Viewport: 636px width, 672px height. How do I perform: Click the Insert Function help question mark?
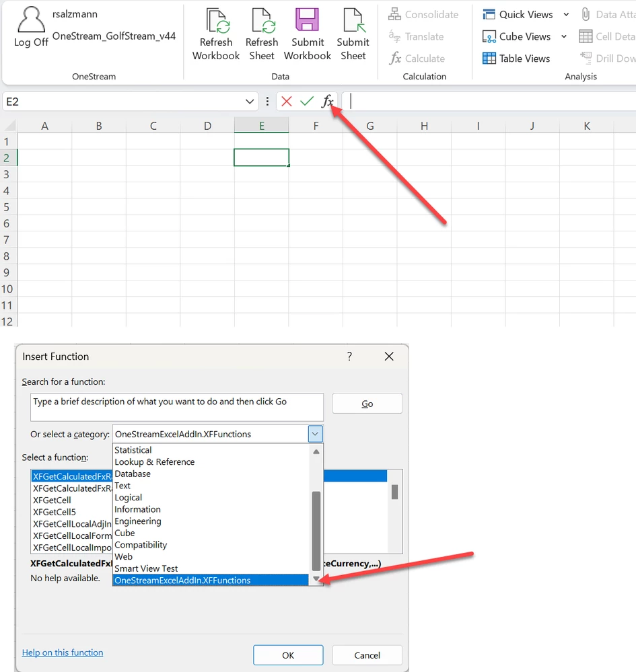pyautogui.click(x=349, y=356)
